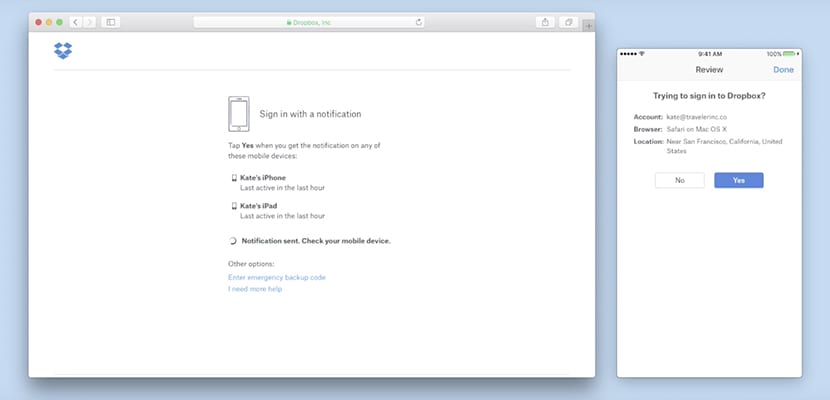The height and width of the screenshot is (400, 830).
Task: Open a new tab with plus button
Action: tap(589, 26)
